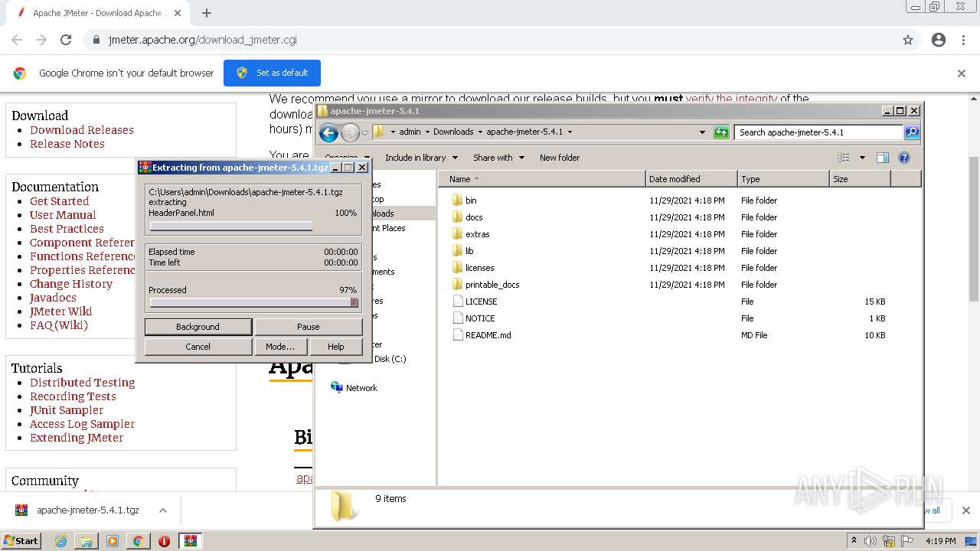Viewport: 980px width, 551px height.
Task: Cancel the extraction
Action: [x=198, y=347]
